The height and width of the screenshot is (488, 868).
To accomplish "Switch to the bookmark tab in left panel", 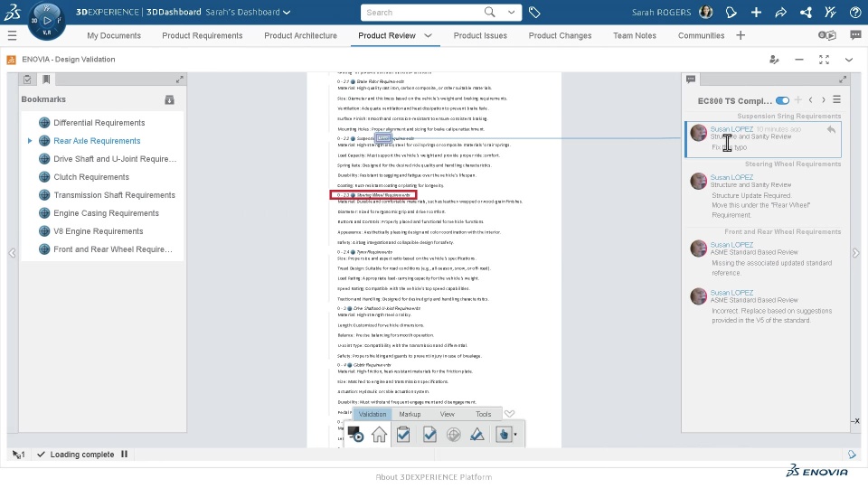I will pos(46,80).
